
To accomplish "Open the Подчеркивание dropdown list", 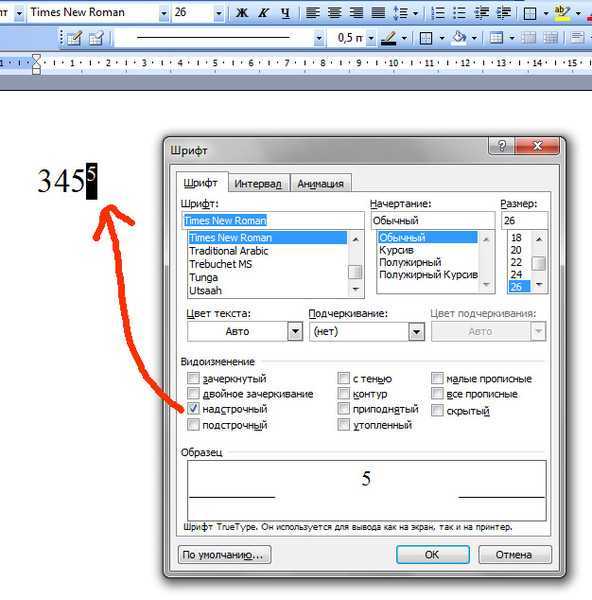I will click(x=416, y=331).
